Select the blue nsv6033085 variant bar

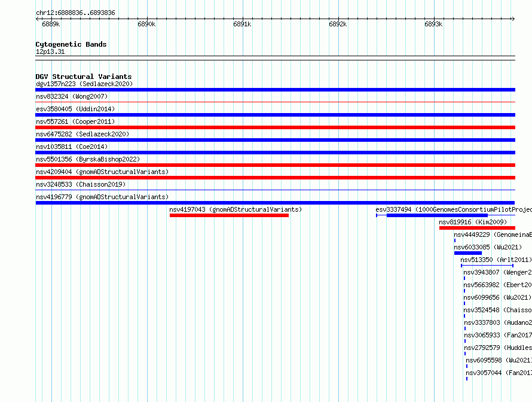(x=468, y=253)
